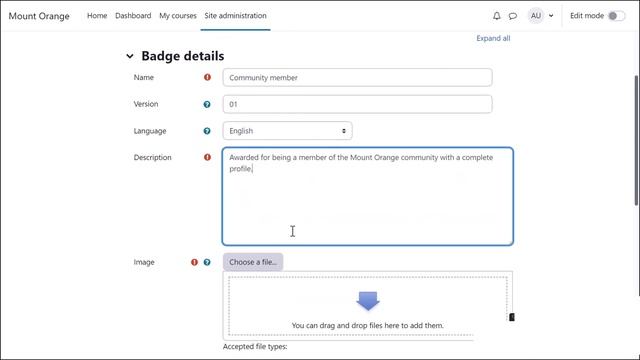This screenshot has width=640, height=360.
Task: Click the Mount Orange site name
Action: [x=39, y=16]
